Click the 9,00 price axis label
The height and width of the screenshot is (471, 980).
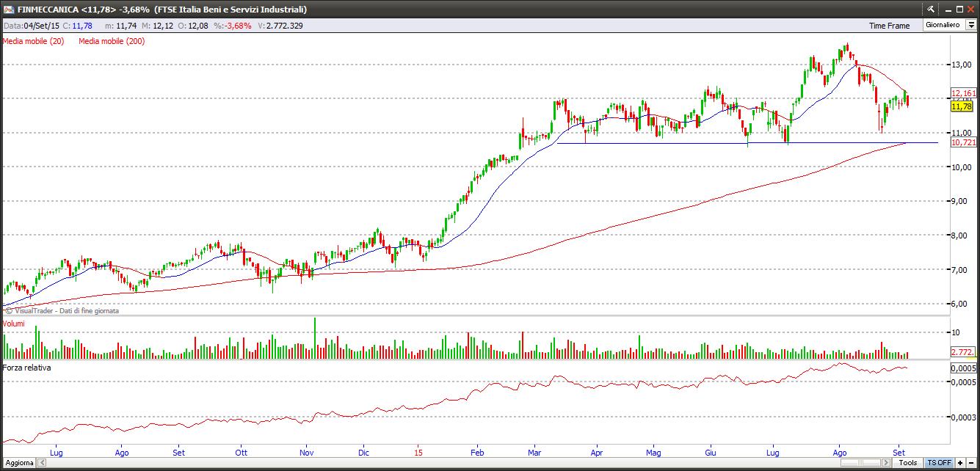coord(960,201)
